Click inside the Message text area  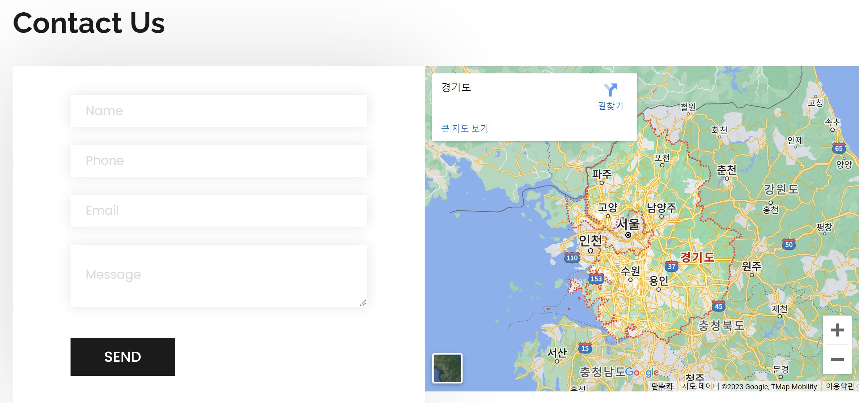218,275
